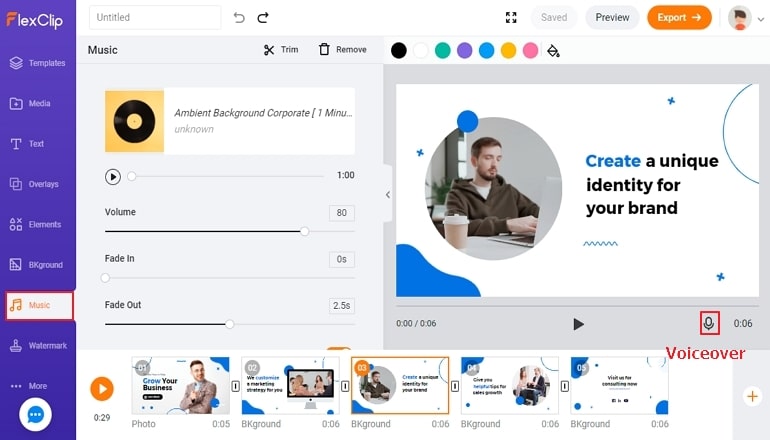Click the Volume slider handle
This screenshot has height=440, width=770.
point(304,231)
